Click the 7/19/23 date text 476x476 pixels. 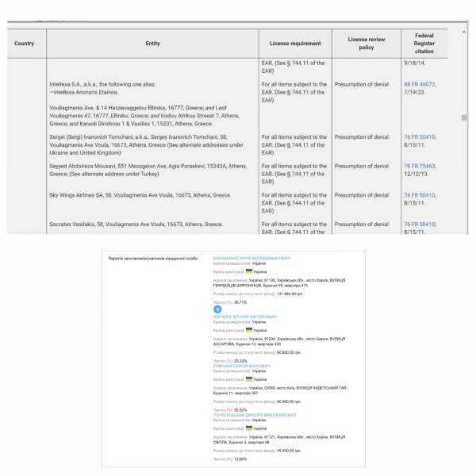click(414, 92)
